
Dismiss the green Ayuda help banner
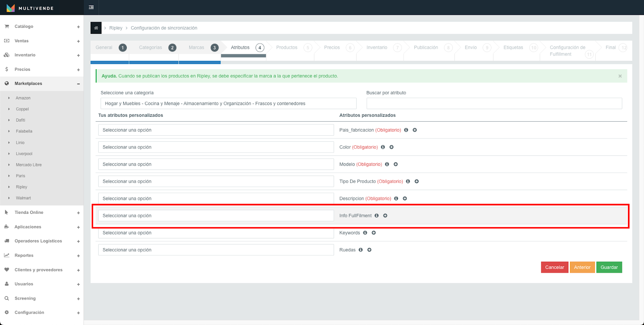click(x=620, y=76)
